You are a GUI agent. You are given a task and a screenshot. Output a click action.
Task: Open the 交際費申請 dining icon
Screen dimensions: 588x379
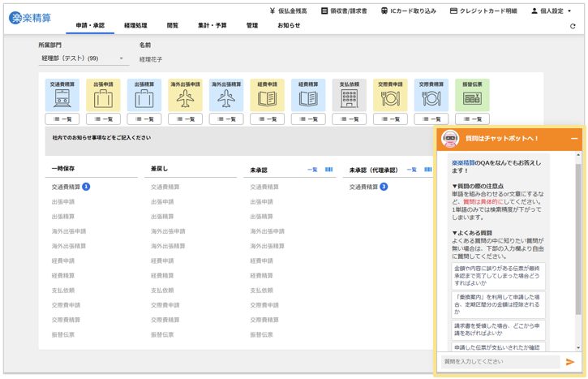coord(390,98)
